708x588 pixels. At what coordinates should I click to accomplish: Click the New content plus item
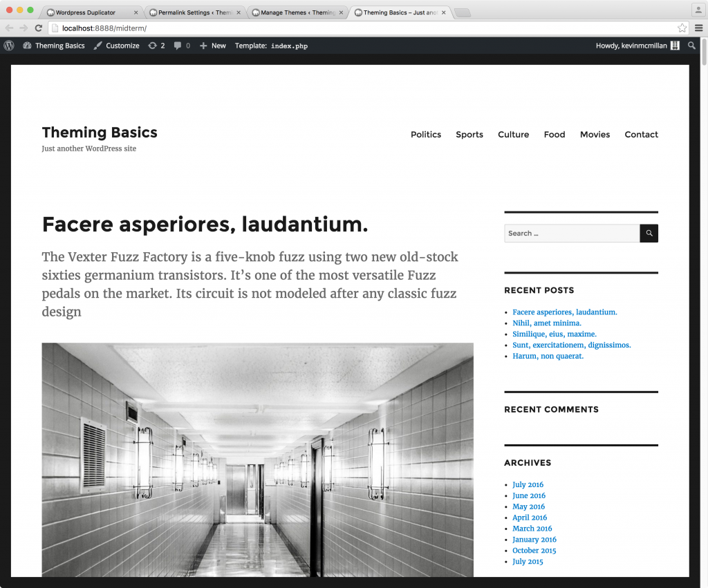pyautogui.click(x=213, y=46)
